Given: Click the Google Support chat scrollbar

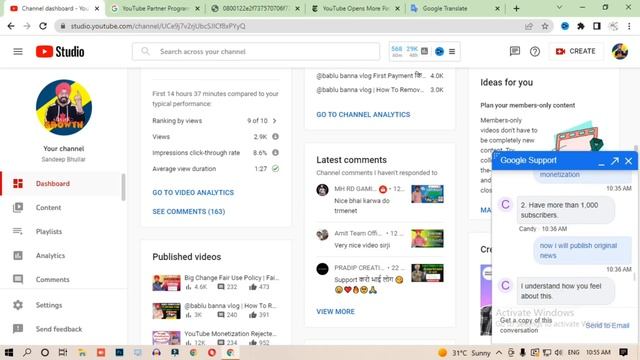Looking at the screenshot, I should 634,277.
